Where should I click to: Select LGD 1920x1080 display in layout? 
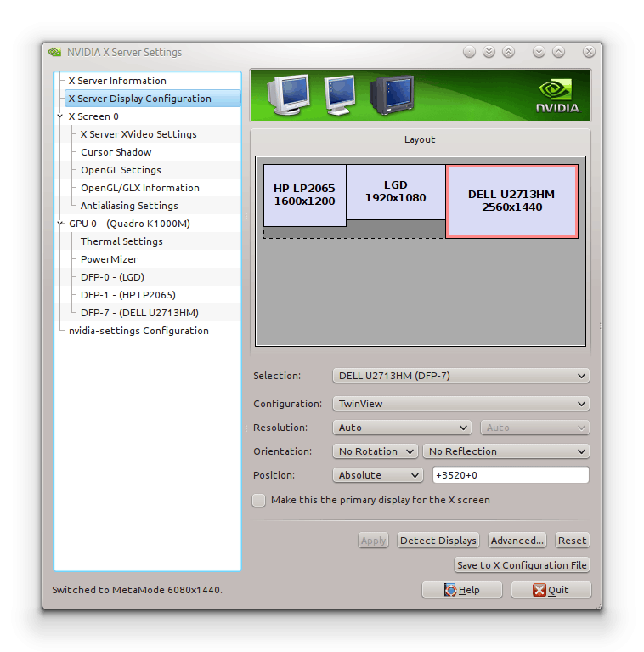click(x=396, y=192)
